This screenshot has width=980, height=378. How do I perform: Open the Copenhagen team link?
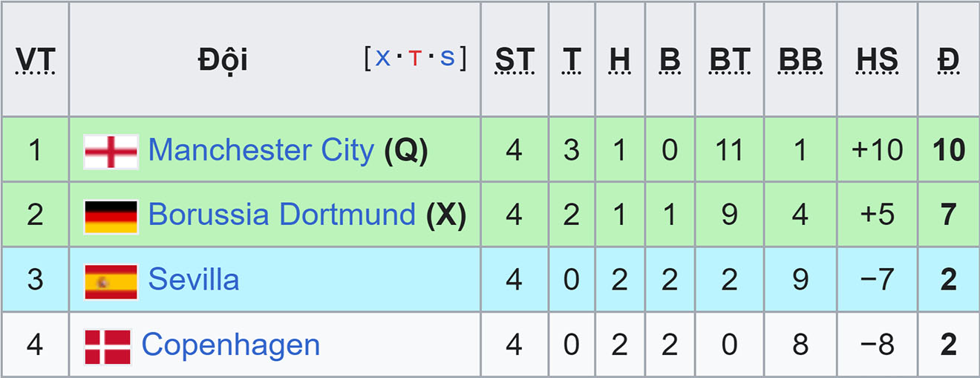click(x=231, y=345)
